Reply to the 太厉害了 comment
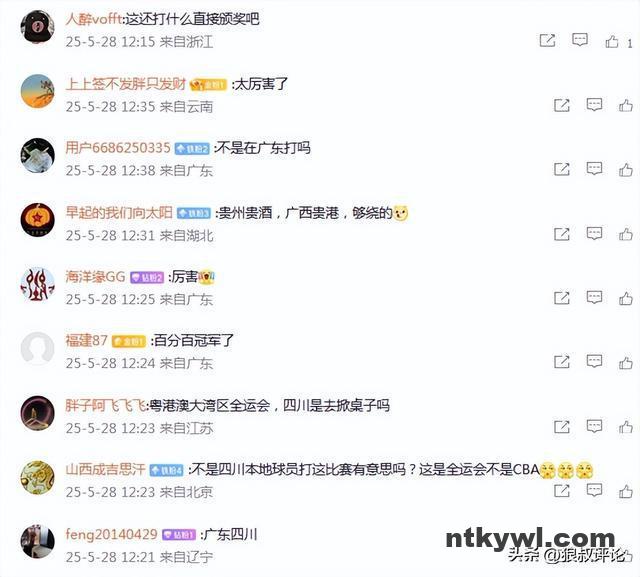The width and height of the screenshot is (640, 577). coord(594,105)
